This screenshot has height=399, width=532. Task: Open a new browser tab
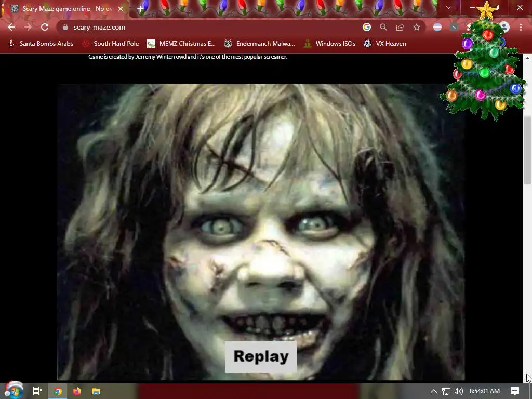140,9
